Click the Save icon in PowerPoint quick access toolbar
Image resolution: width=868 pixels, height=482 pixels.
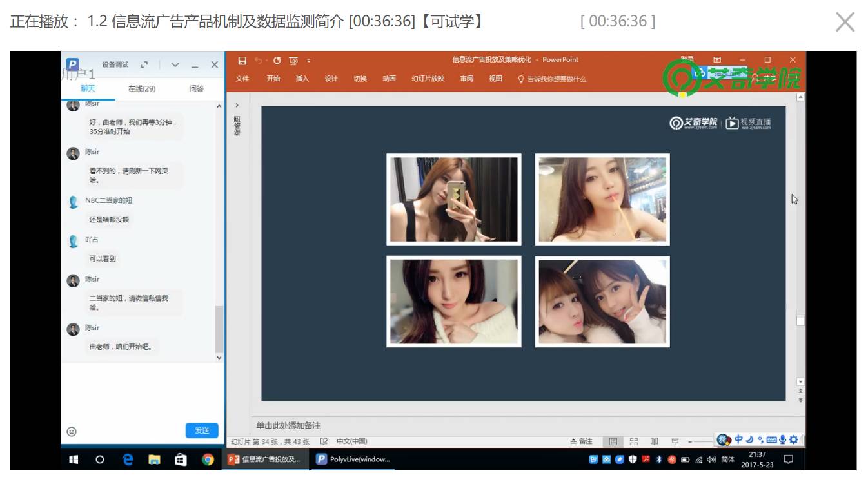coord(242,61)
